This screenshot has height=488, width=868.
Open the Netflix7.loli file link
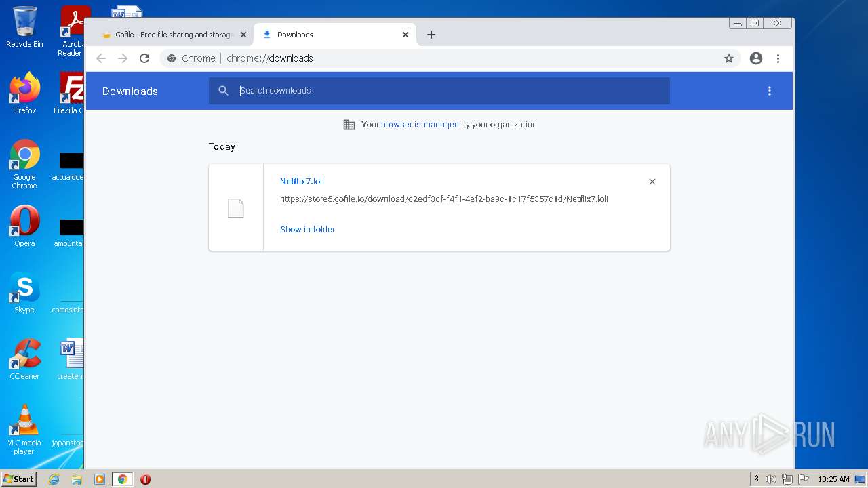click(302, 182)
